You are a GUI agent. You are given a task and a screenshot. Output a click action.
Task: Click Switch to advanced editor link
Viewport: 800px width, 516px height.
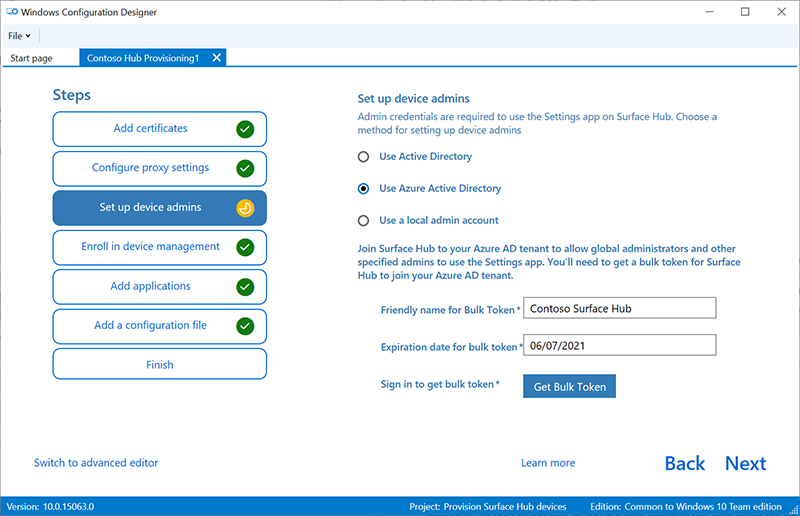[96, 463]
